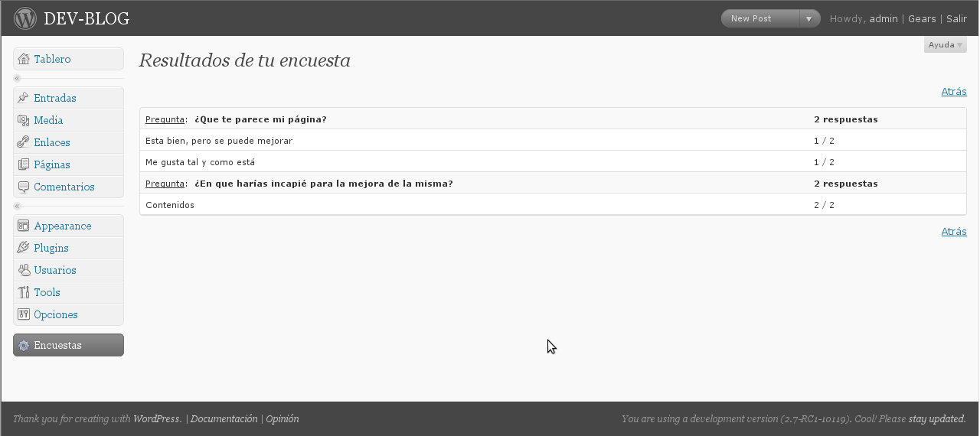Go to the Appearance menu
Screen dimensions: 980x436
[63, 226]
